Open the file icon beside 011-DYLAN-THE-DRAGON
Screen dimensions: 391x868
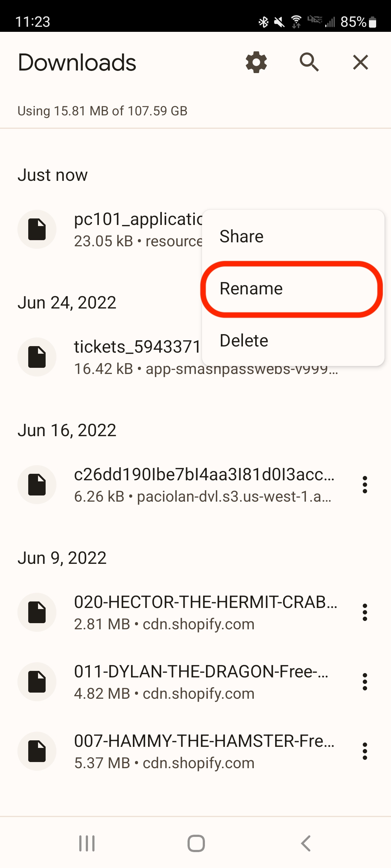click(x=37, y=682)
